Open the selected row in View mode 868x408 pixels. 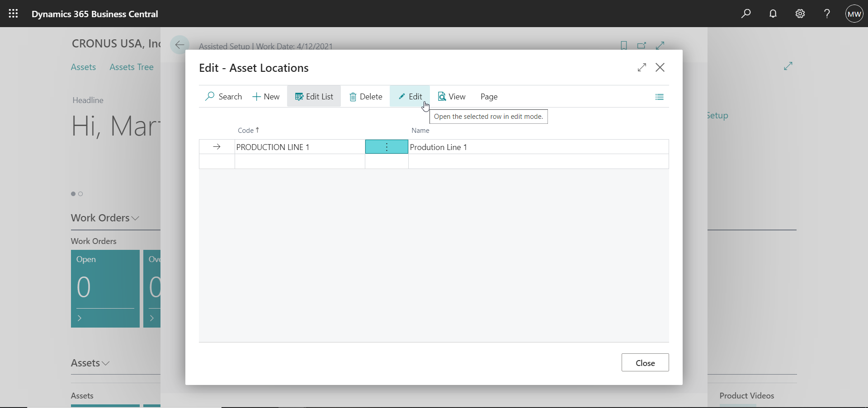(452, 96)
